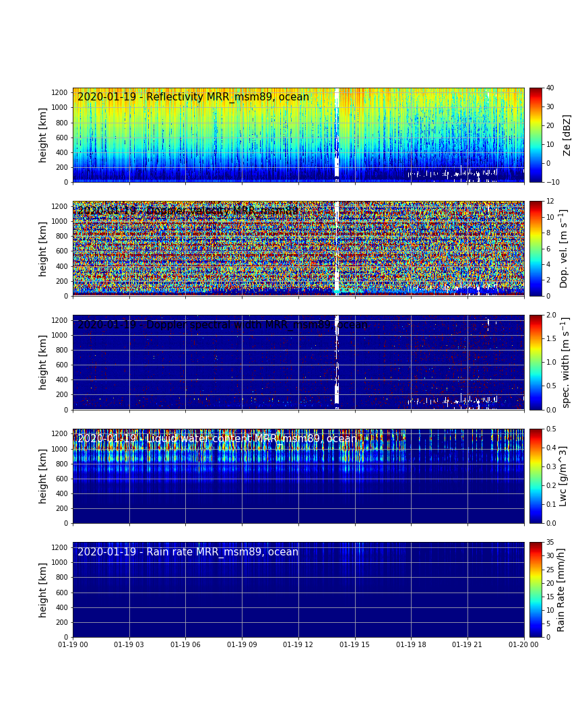Click the Rain Rate colorbar

point(535,589)
